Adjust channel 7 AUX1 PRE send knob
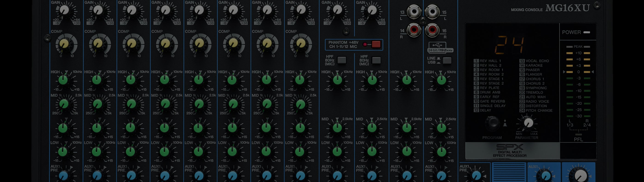 (267, 175)
